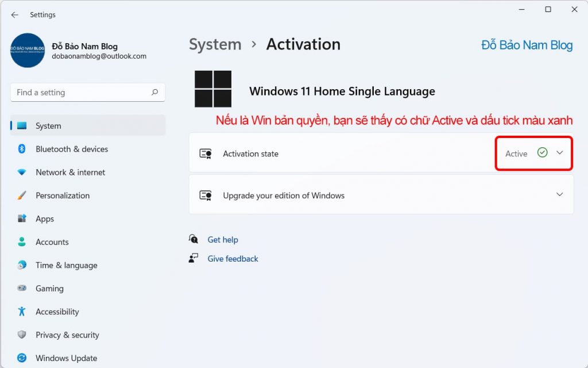Click the search magnifier icon

coord(154,92)
